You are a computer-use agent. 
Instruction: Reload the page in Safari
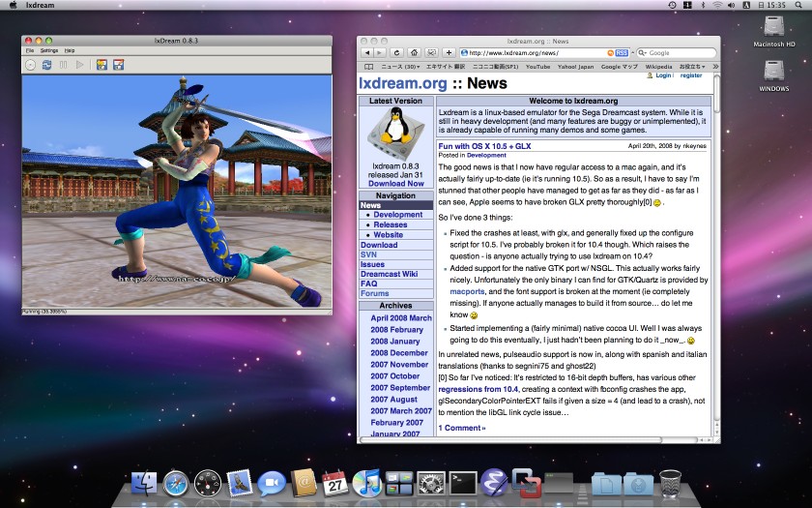pos(396,53)
